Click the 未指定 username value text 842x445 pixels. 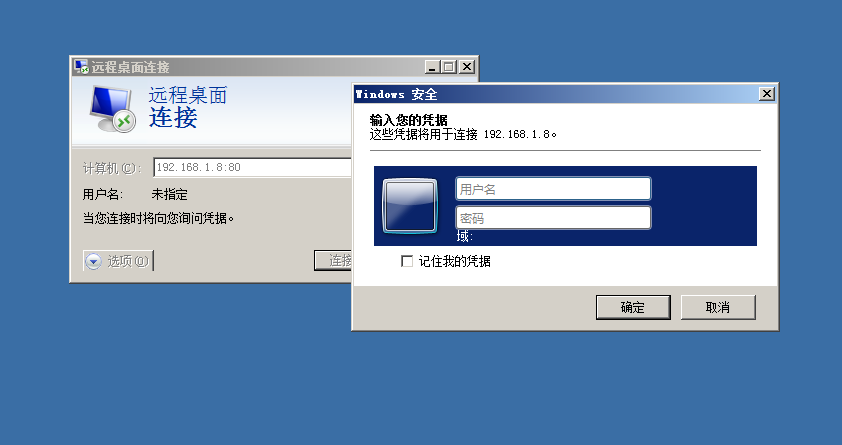[x=169, y=194]
